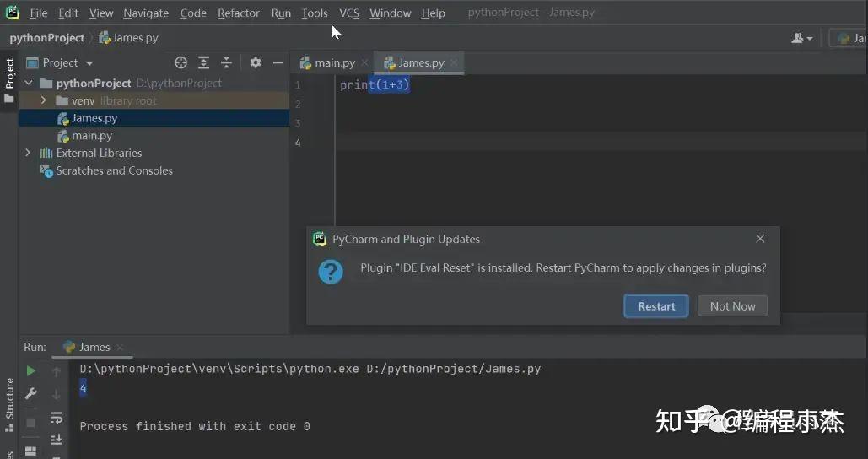Toggle the Project tool window sidebar tab

click(x=8, y=80)
